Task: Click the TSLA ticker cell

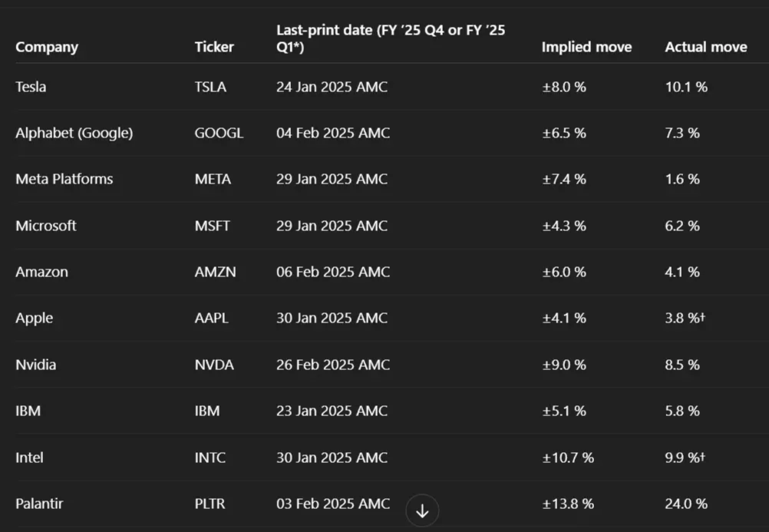Action: [210, 87]
